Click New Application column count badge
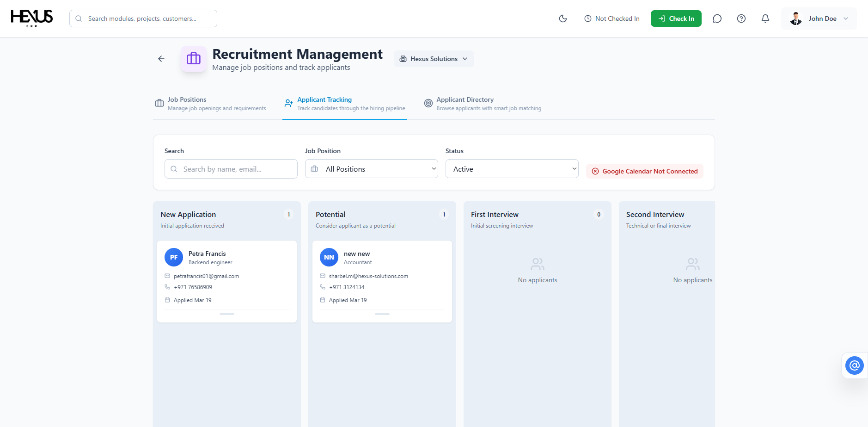Screen dimensions: 868x427 pyautogui.click(x=289, y=215)
